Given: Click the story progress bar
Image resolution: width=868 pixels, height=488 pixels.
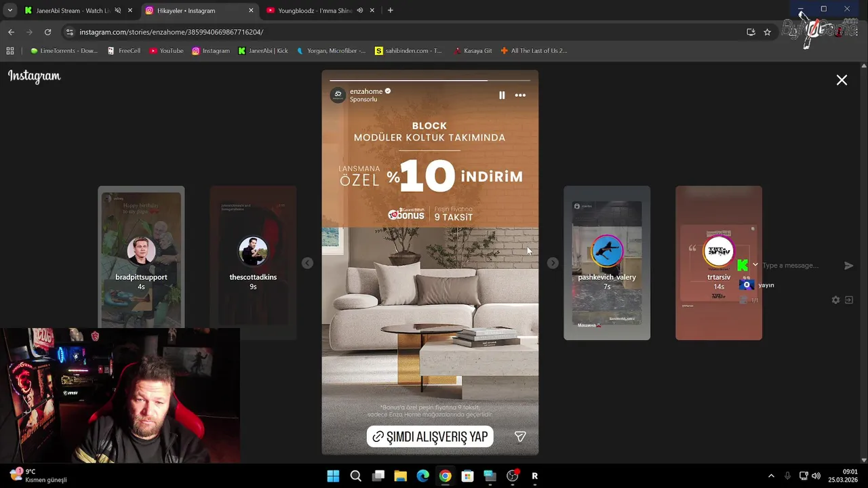Looking at the screenshot, I should pyautogui.click(x=430, y=80).
